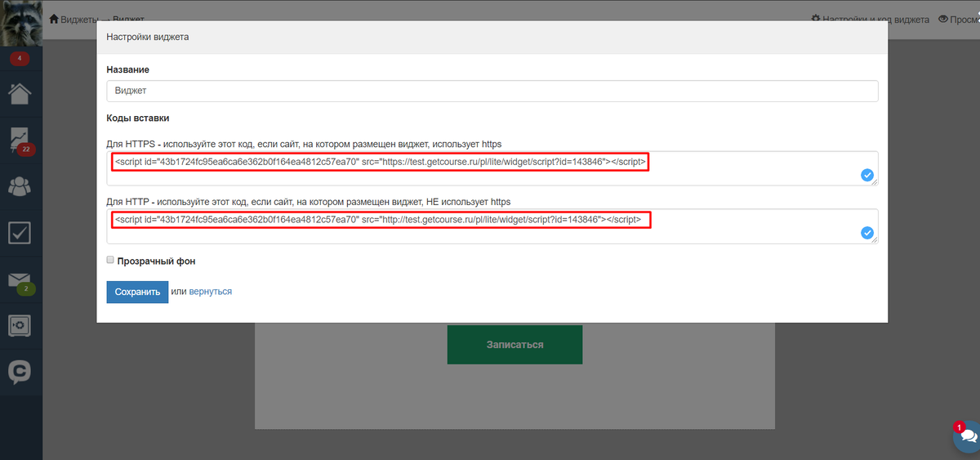
Task: Enable the "Прозрачный фон" checkbox
Action: point(110,261)
